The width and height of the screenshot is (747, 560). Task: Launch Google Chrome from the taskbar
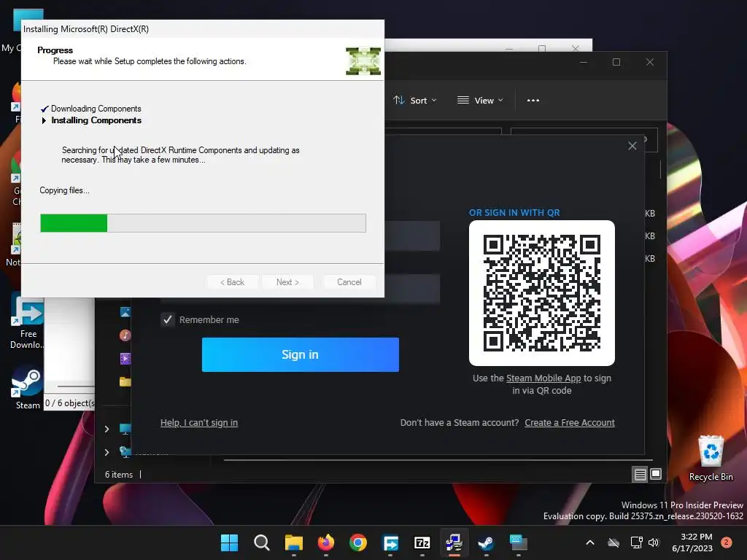[357, 542]
